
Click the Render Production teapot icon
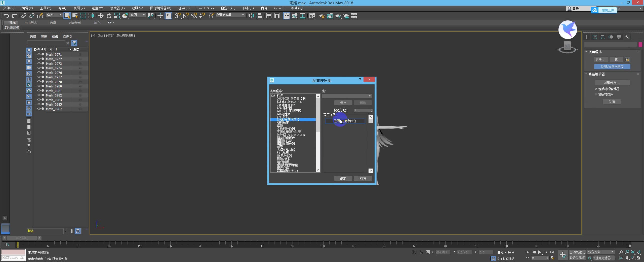point(338,16)
